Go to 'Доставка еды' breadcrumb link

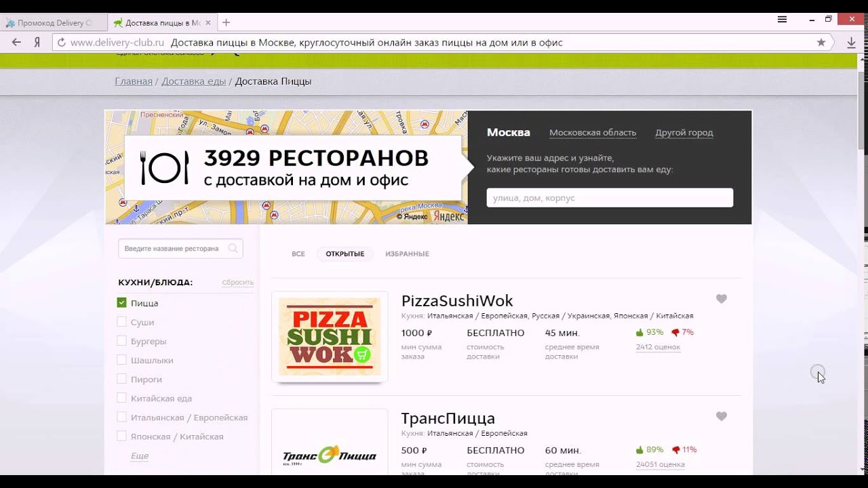tap(193, 81)
